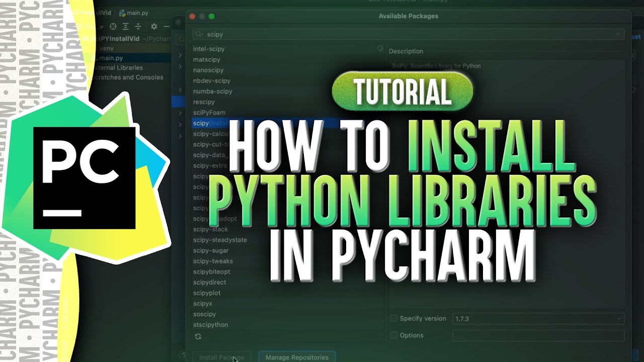Select scipydirect in package list
Screen dimensions: 644x362
210,282
